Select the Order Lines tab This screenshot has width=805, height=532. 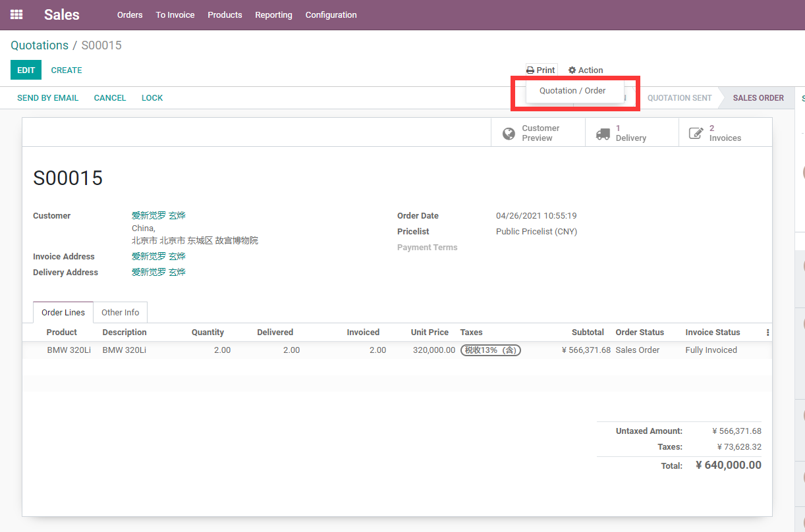tap(63, 313)
